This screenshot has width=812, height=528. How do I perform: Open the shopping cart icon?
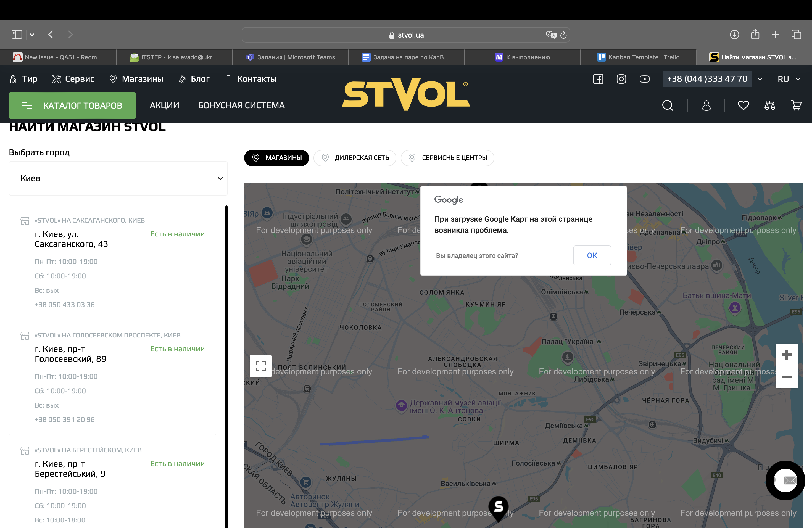click(796, 106)
